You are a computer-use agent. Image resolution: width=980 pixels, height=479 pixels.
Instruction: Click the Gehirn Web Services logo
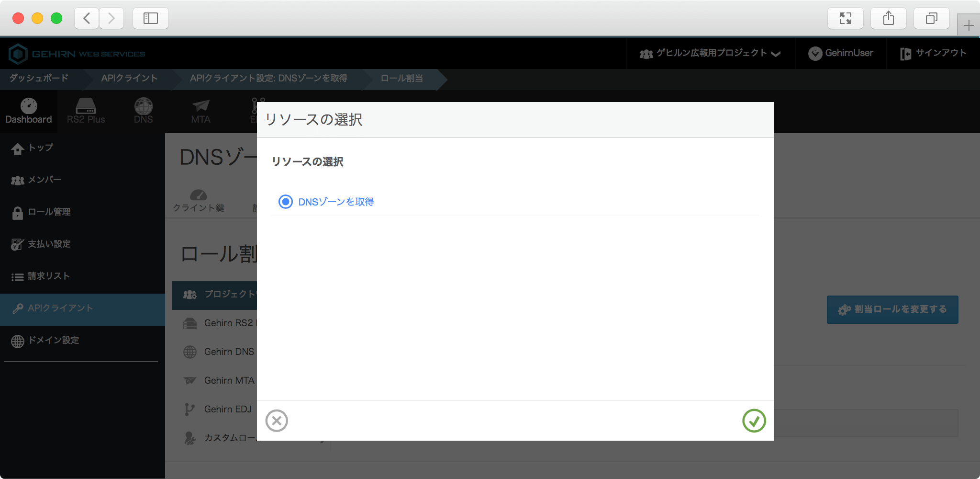pyautogui.click(x=77, y=54)
